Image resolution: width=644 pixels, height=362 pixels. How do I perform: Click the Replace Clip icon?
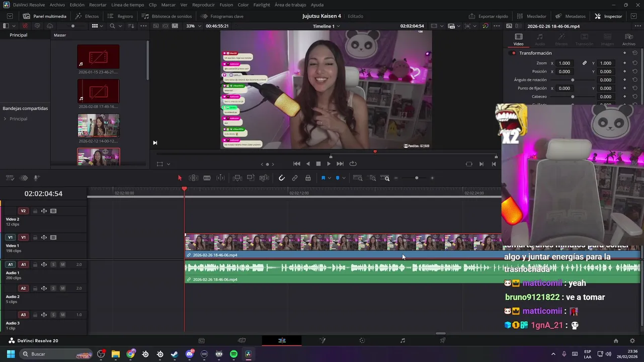(264, 178)
